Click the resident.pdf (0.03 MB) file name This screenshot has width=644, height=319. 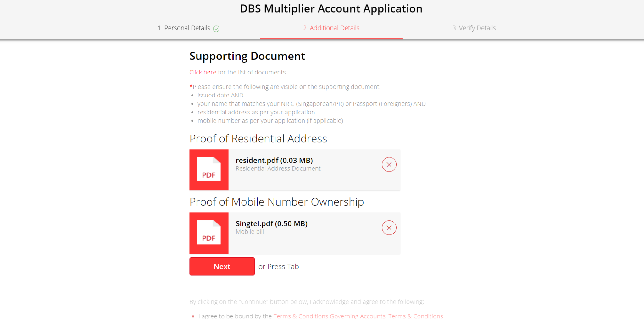[274, 161]
